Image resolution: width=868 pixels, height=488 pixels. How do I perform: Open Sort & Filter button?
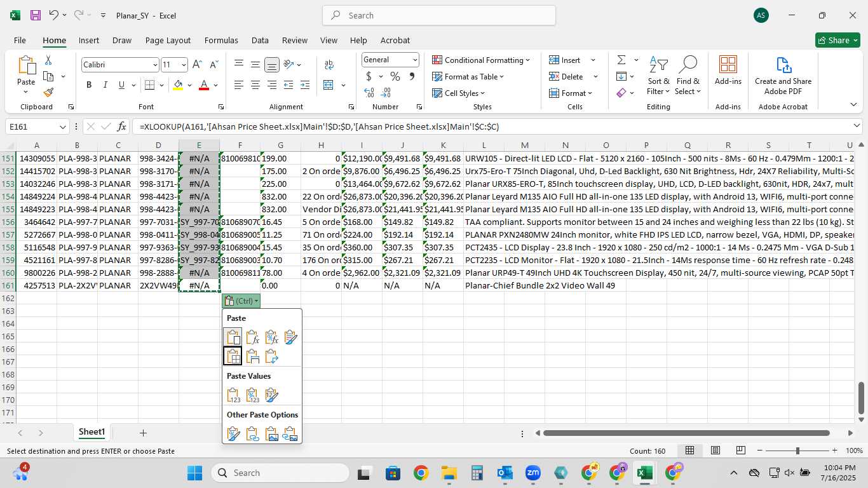click(x=658, y=75)
